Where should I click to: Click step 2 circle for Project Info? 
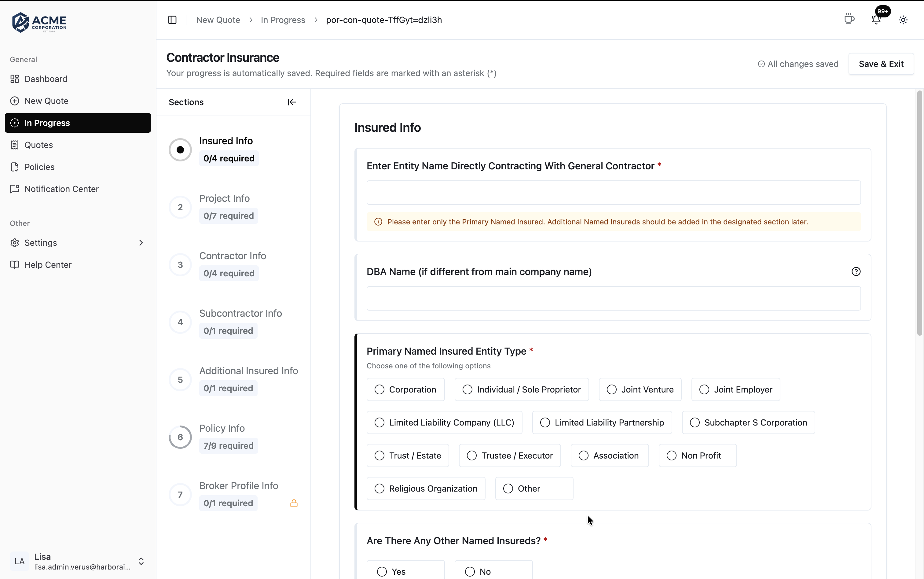[180, 207]
